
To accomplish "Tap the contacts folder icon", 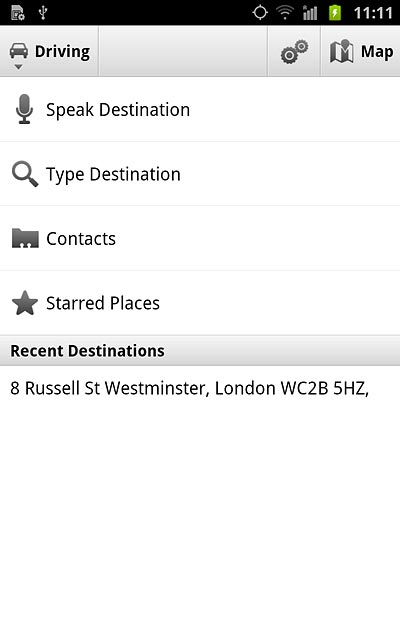I will pyautogui.click(x=25, y=238).
